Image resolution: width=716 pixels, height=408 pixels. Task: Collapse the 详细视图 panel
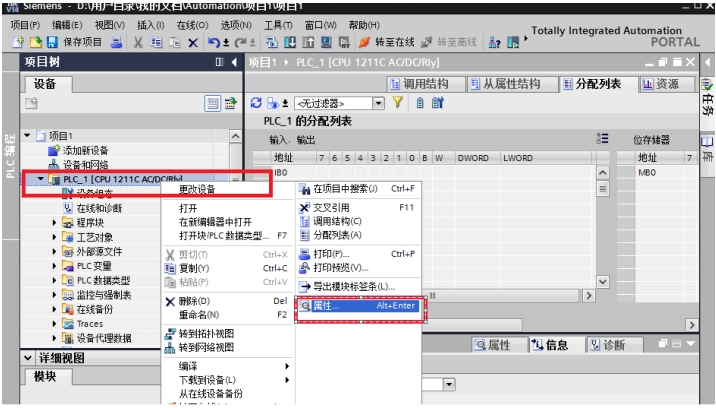click(28, 358)
